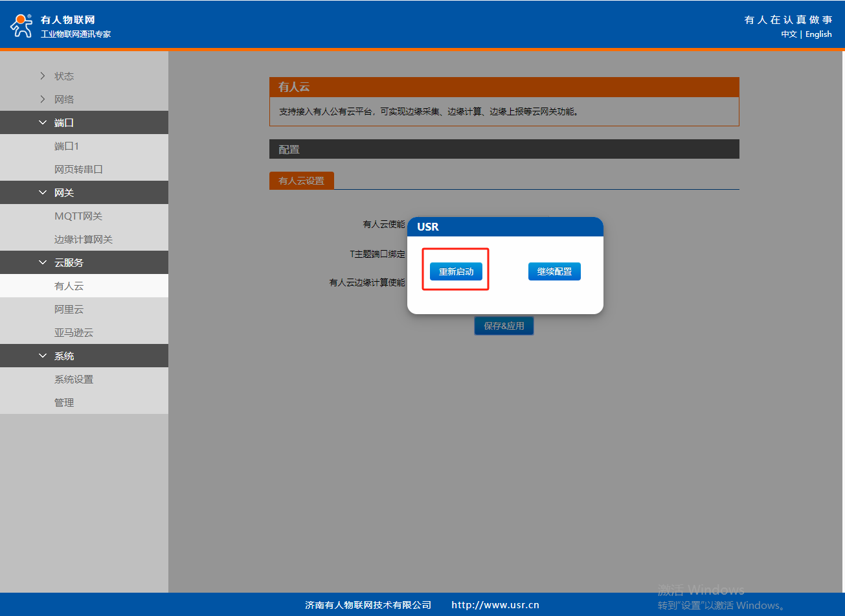Click the USR IoT logo icon
Screen dimensions: 845x616
(21, 25)
